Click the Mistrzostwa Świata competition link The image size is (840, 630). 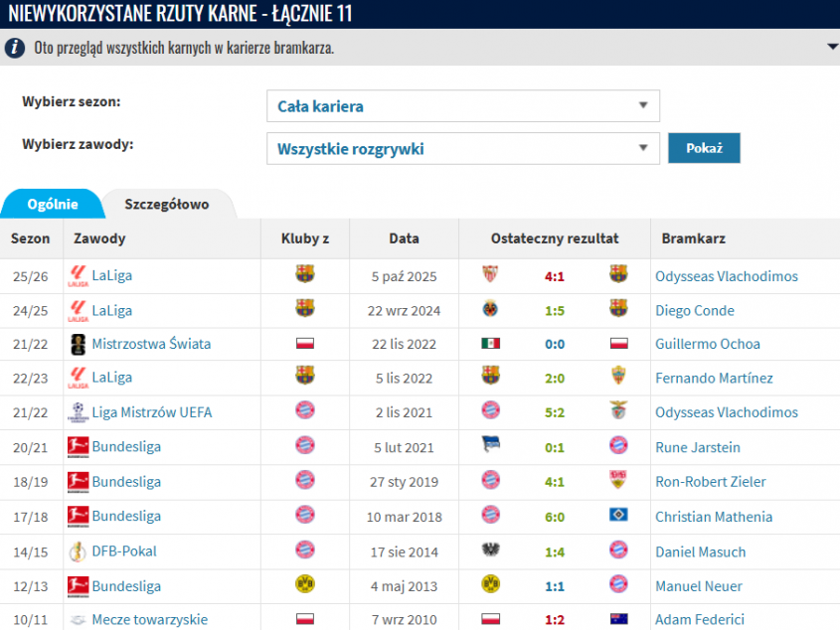click(151, 344)
